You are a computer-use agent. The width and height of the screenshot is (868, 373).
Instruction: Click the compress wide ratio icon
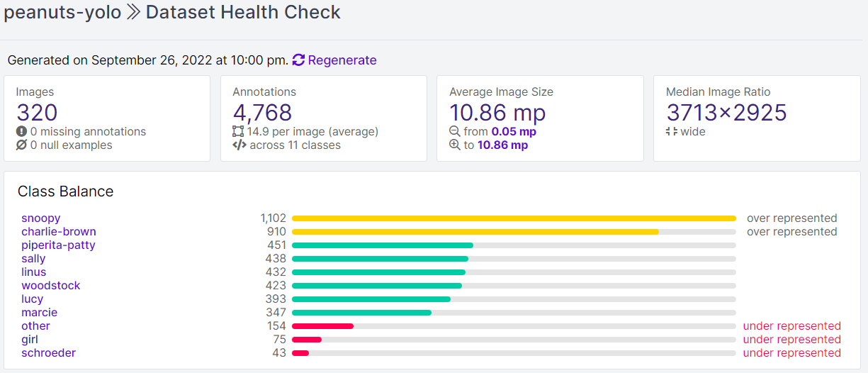tap(672, 131)
